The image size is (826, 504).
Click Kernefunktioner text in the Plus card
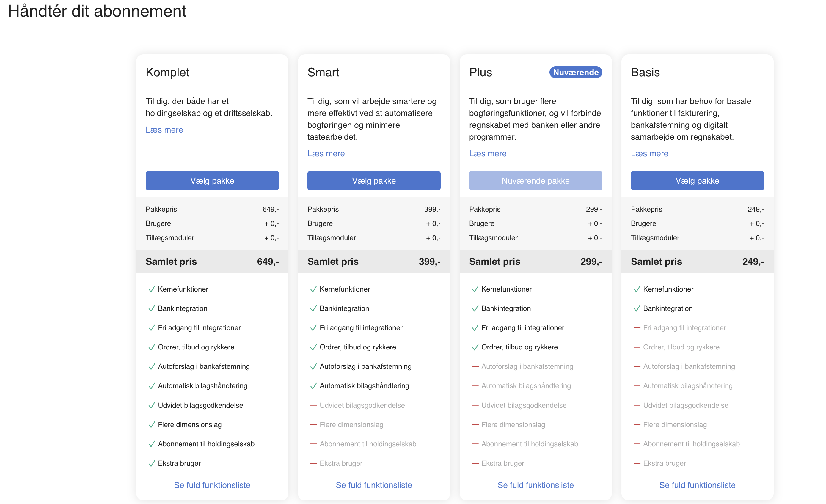coord(506,289)
